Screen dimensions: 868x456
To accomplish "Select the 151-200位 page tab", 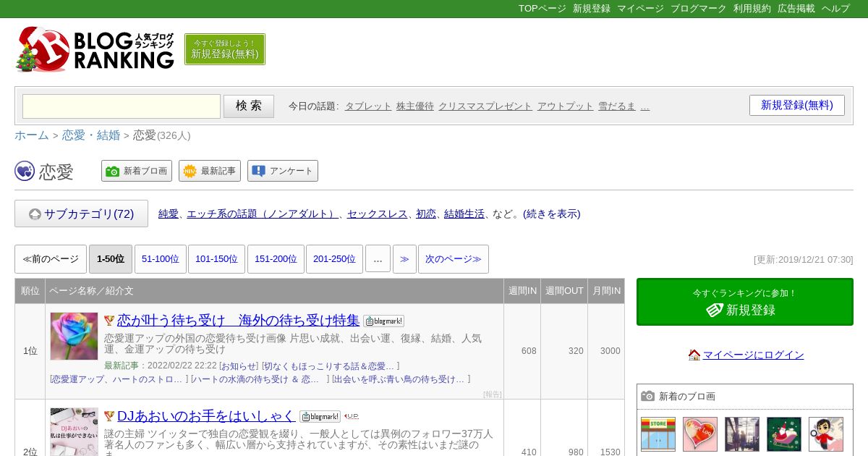I will coord(276,259).
